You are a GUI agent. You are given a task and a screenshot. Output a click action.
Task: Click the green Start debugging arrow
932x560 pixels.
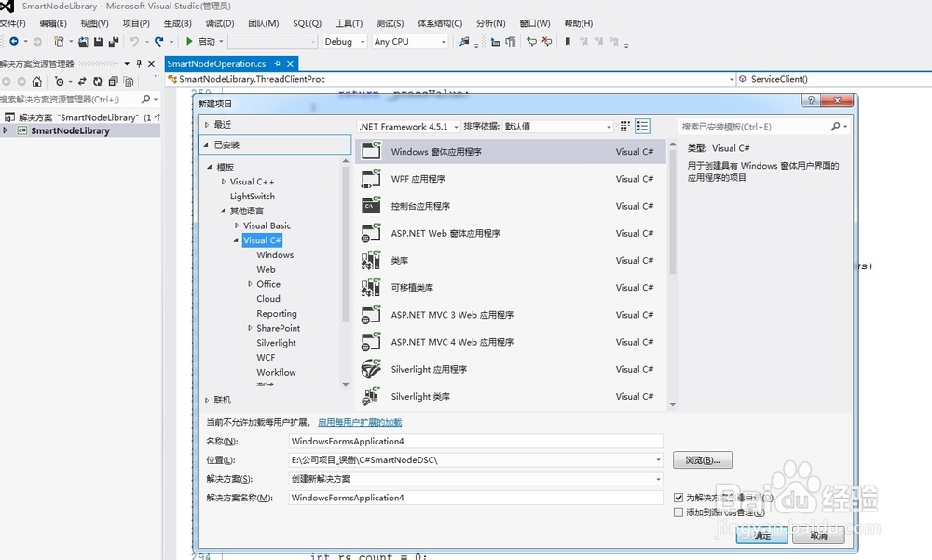[189, 42]
